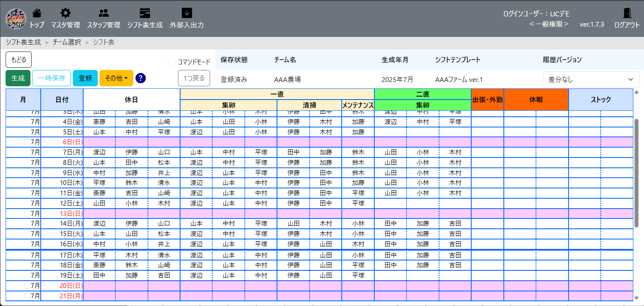Screen dimensions: 644x306
Task: Select 清水 cell in 17日(木) row
Action: click(x=164, y=255)
